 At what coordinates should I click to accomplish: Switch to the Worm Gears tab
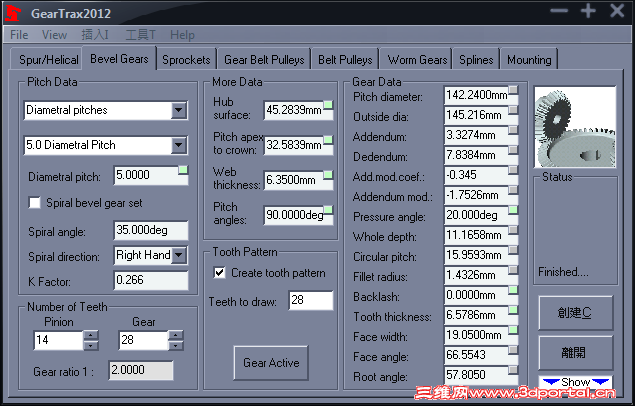[x=417, y=60]
